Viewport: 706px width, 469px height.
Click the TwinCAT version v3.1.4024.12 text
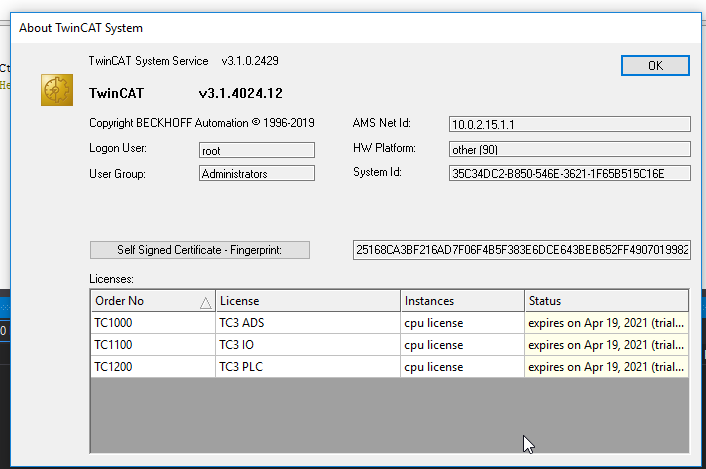click(240, 93)
